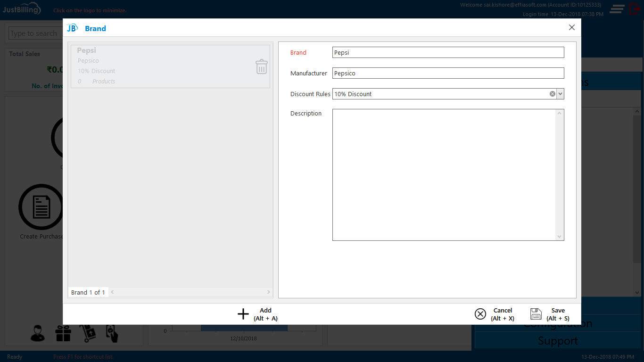Viewport: 644px width, 362px height.
Task: Click the gift box icon
Action: (63, 333)
